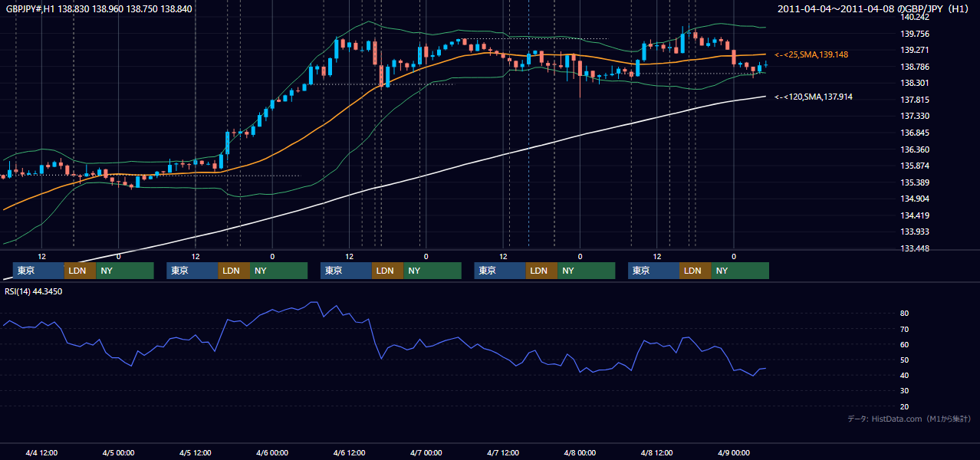Select the 25 SMA label showing 139.148
This screenshot has width=980, height=460.
click(811, 55)
